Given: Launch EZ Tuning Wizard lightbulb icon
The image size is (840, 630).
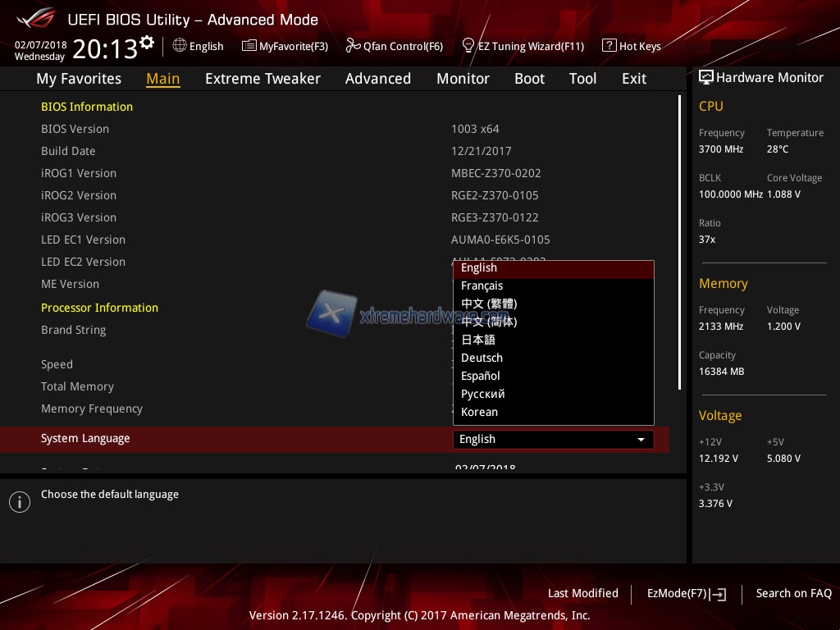Looking at the screenshot, I should pyautogui.click(x=468, y=46).
